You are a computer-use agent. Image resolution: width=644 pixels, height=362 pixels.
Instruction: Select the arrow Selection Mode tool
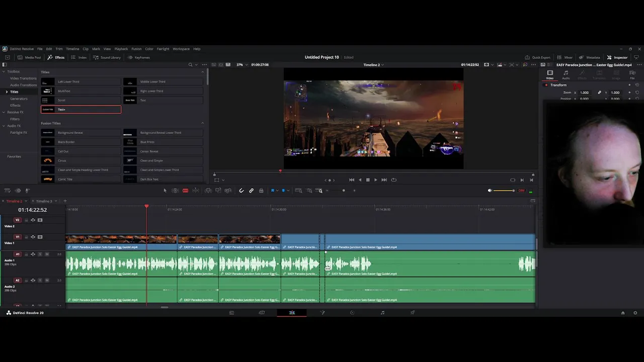coord(165,191)
